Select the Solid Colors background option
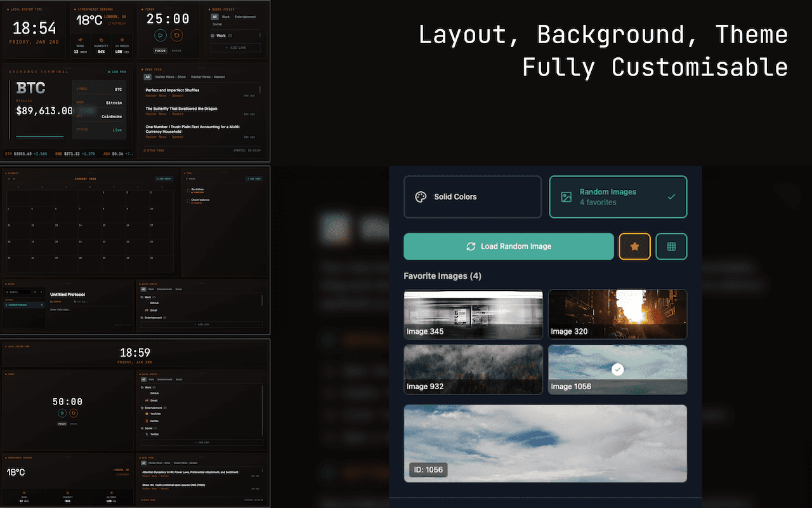The height and width of the screenshot is (508, 812). click(473, 197)
